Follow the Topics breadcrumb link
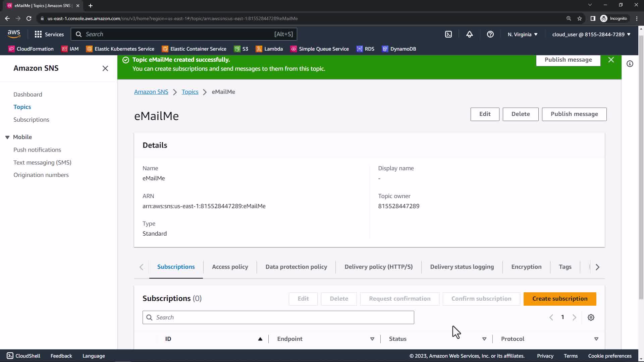 coord(190,92)
